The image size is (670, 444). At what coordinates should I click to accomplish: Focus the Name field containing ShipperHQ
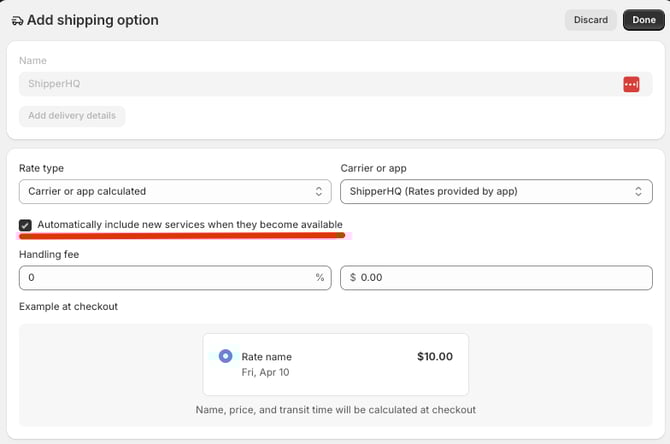point(310,84)
